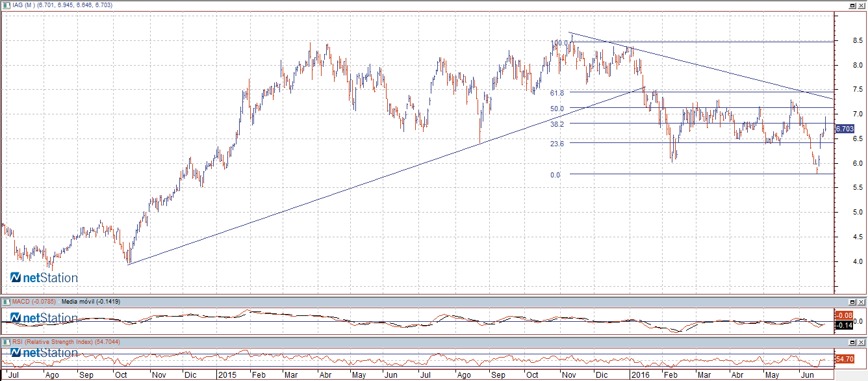Select the 23.6 Fibonacci level label
868x381 pixels.
pos(556,144)
